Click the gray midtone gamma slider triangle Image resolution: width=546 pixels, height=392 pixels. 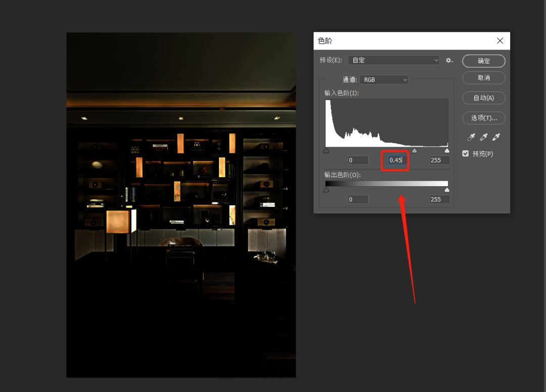click(415, 150)
